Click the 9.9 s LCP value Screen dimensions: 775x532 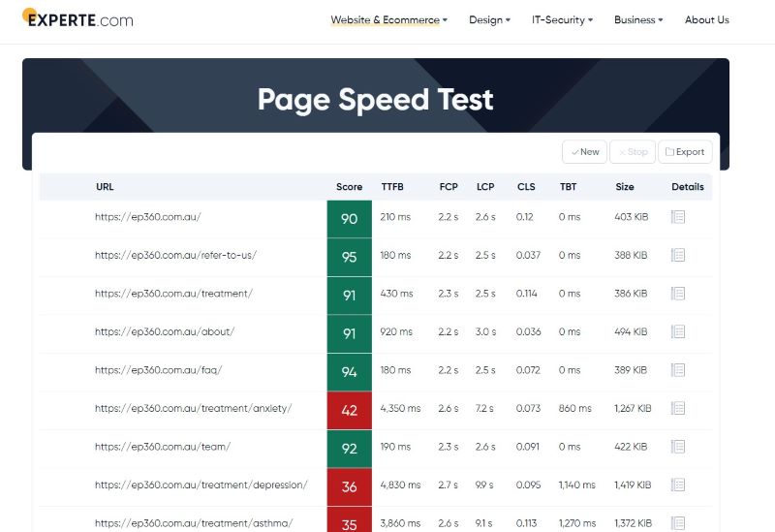tap(484, 485)
